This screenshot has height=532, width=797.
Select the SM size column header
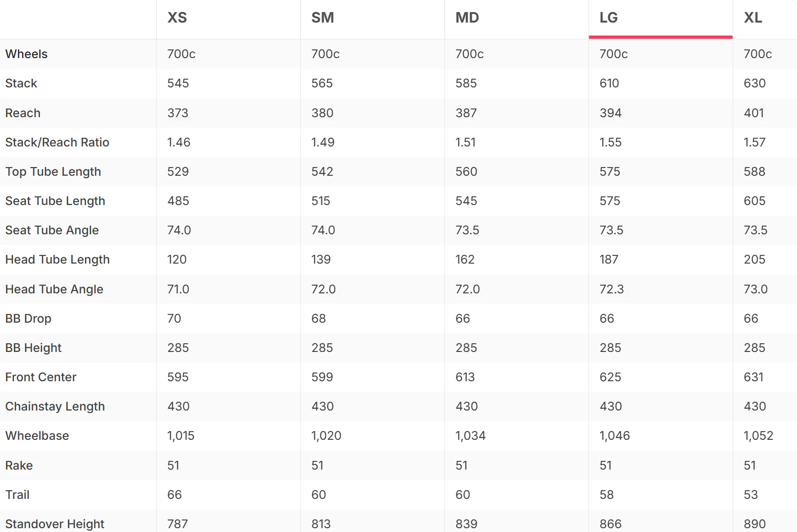click(322, 18)
